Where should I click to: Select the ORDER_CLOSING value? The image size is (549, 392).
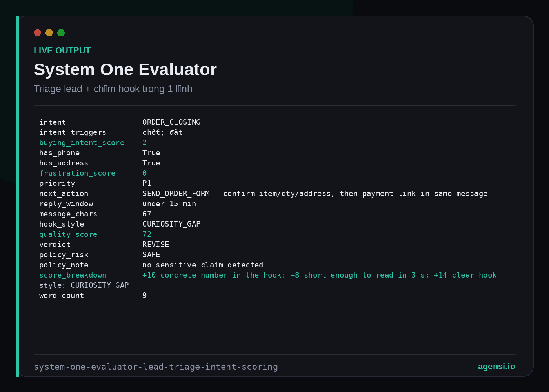coord(171,122)
